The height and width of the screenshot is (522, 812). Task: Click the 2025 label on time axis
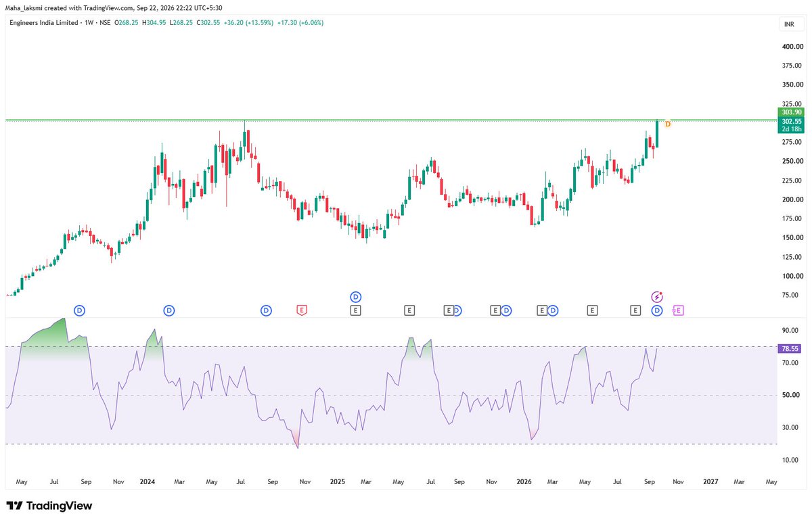click(338, 482)
